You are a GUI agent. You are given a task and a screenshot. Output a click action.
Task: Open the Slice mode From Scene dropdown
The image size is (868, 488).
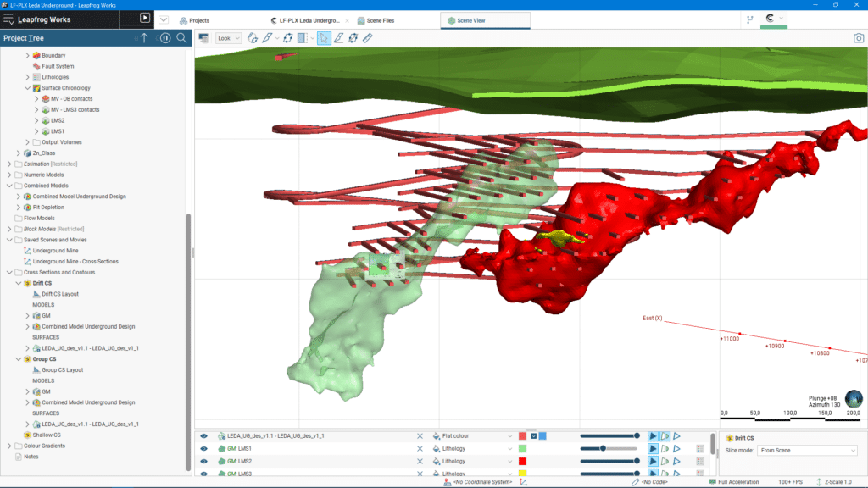[x=807, y=450]
